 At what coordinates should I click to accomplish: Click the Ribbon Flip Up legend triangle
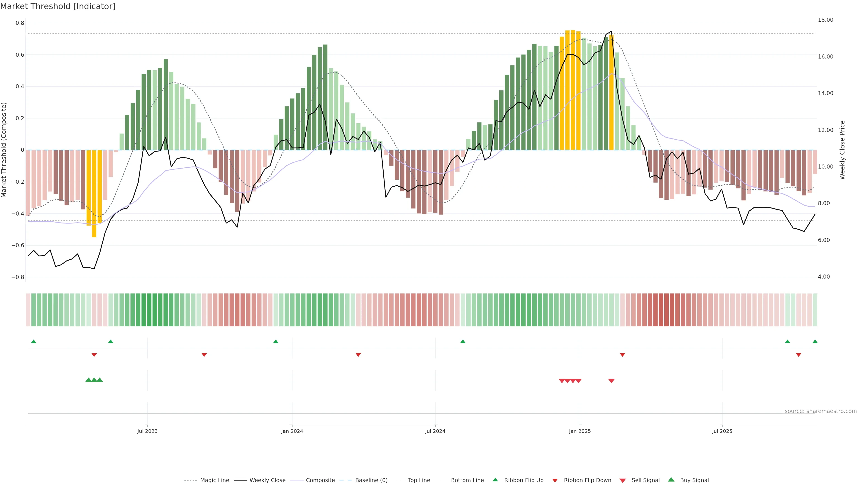pos(495,480)
